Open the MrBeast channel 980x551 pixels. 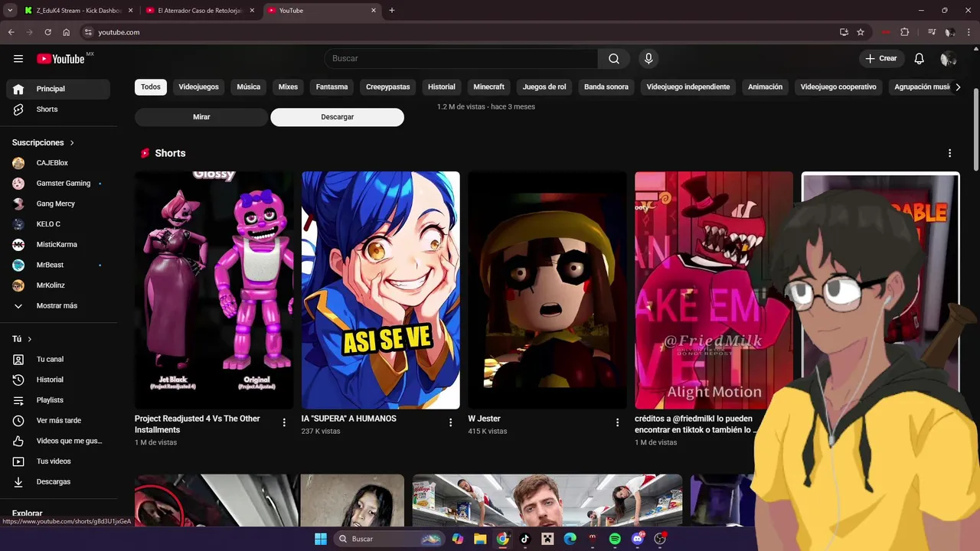[x=58, y=265]
